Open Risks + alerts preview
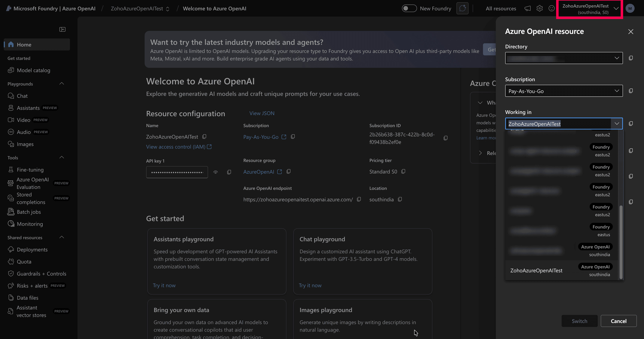 tap(37, 286)
